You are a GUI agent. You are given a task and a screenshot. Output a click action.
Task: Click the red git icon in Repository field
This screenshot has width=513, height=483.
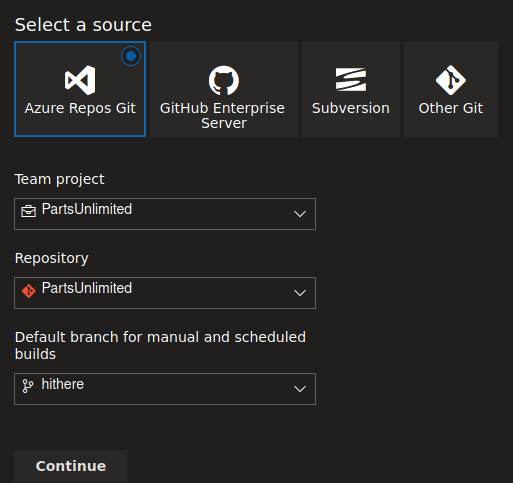pos(29,291)
